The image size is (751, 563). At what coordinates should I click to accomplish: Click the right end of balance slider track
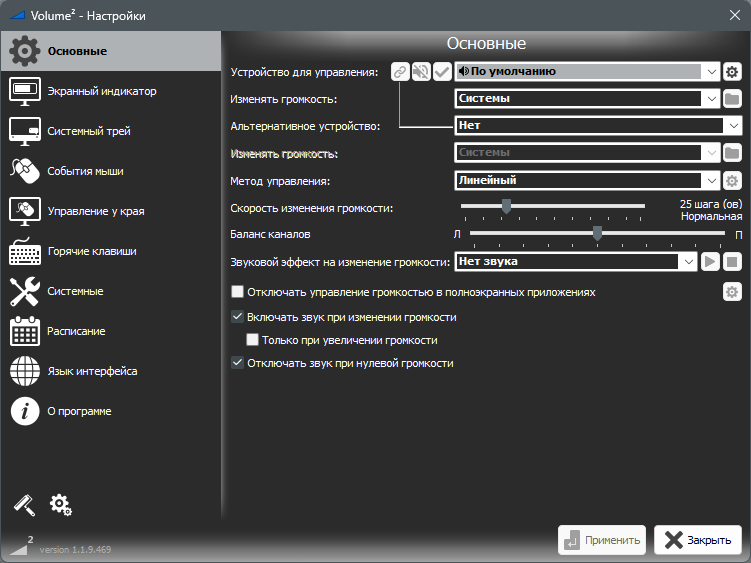point(722,233)
